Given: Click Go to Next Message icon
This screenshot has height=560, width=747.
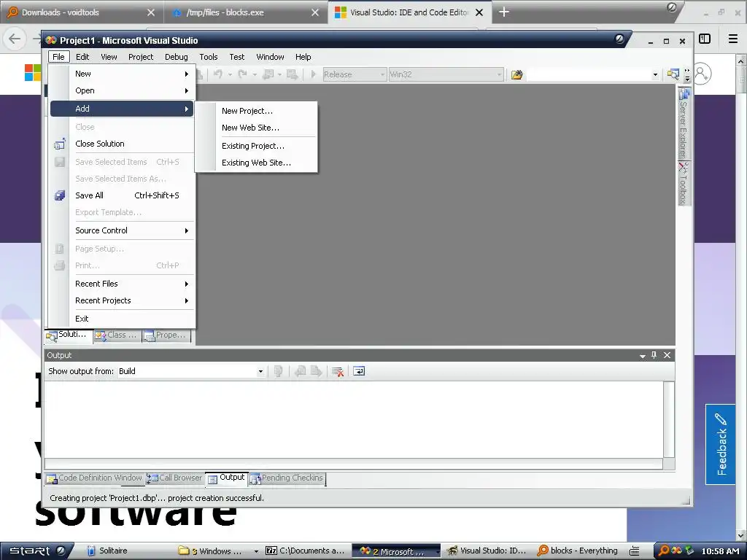Looking at the screenshot, I should [x=316, y=371].
